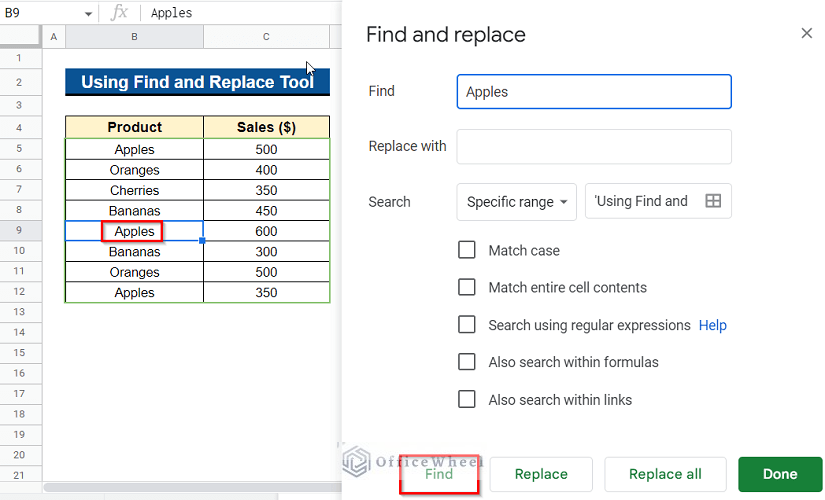Click the select data range grid icon

click(x=713, y=201)
